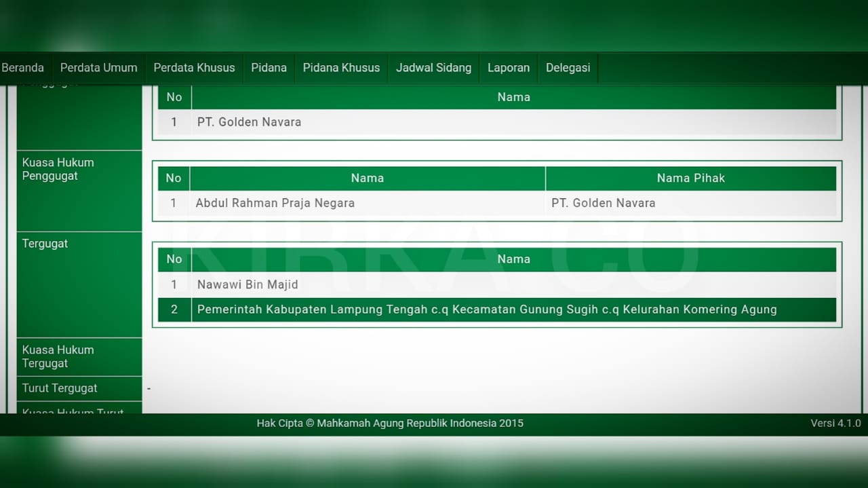Image resolution: width=868 pixels, height=488 pixels.
Task: Click the Kuasa Hukum Tergugat label
Action: pos(58,357)
